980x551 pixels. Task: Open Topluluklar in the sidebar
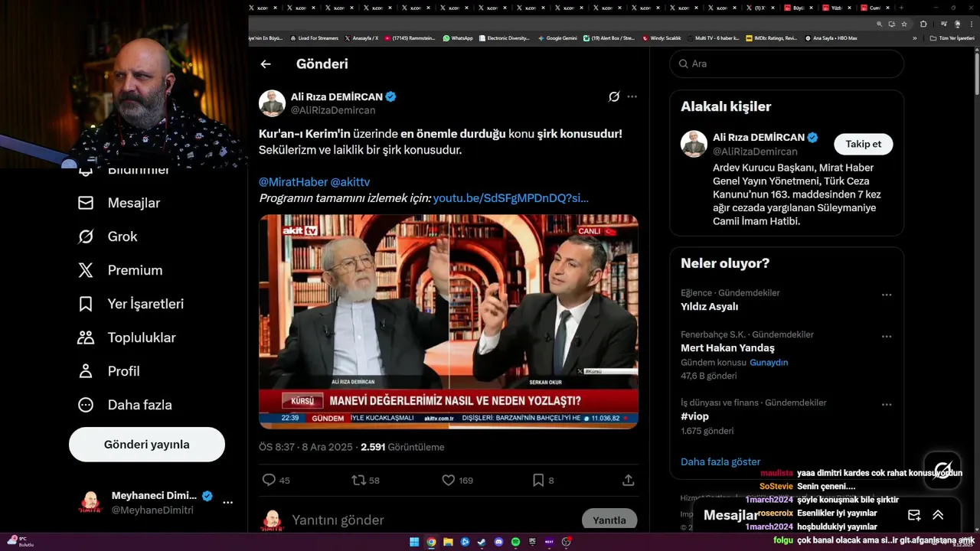tap(127, 337)
